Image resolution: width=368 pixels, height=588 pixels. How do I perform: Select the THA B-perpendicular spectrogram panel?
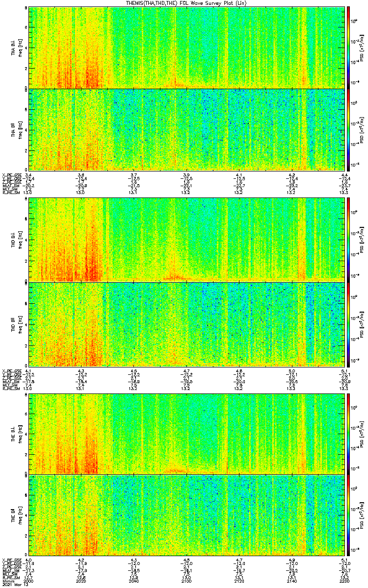point(186,48)
